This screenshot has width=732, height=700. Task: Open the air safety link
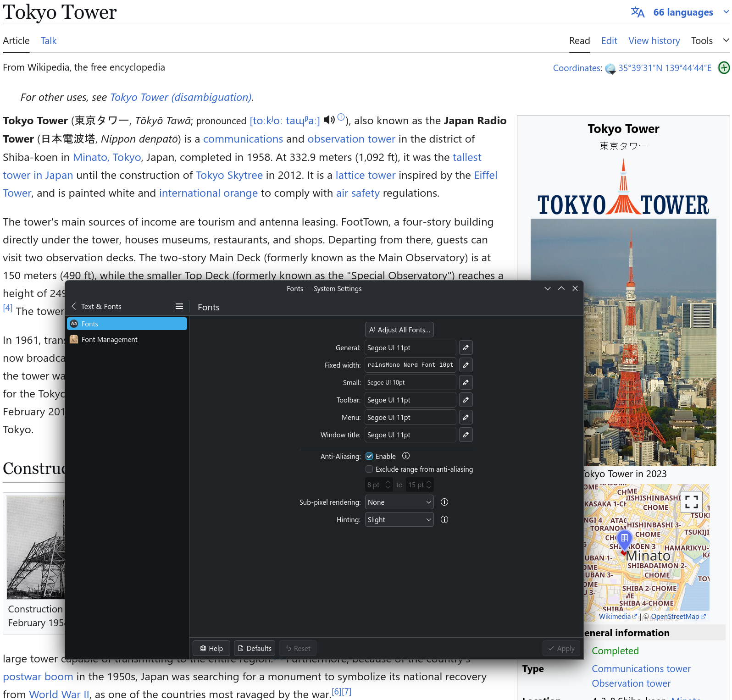pyautogui.click(x=358, y=193)
